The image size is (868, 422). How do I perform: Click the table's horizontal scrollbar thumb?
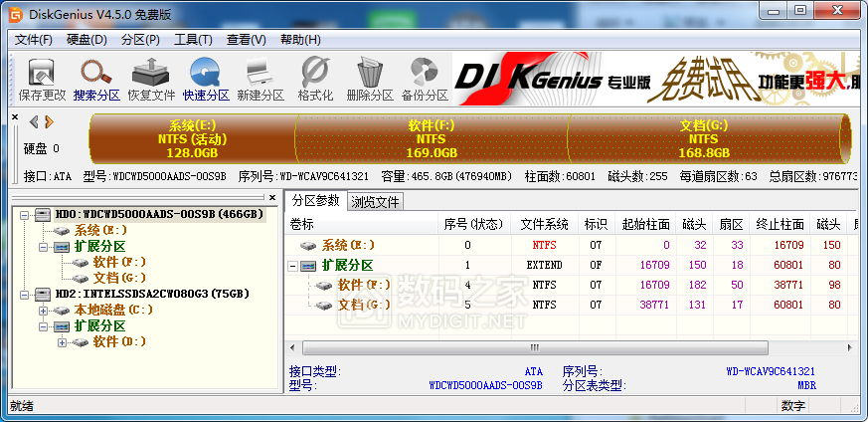pyautogui.click(x=535, y=347)
